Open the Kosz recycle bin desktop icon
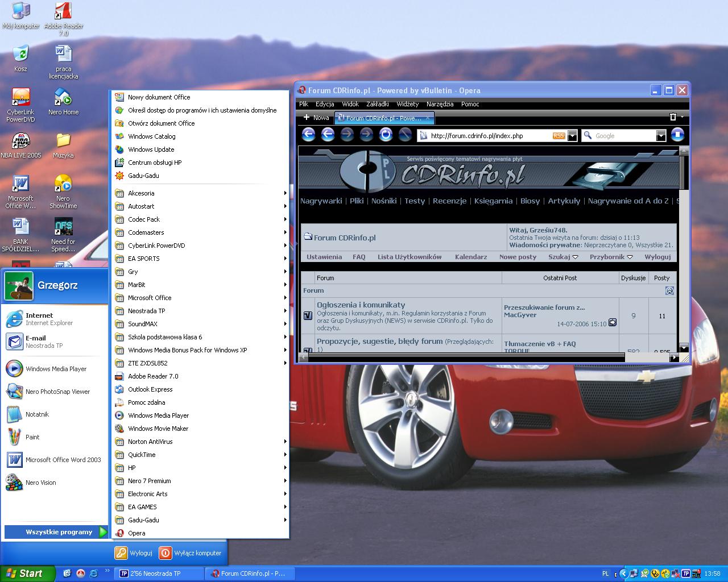 [x=20, y=59]
